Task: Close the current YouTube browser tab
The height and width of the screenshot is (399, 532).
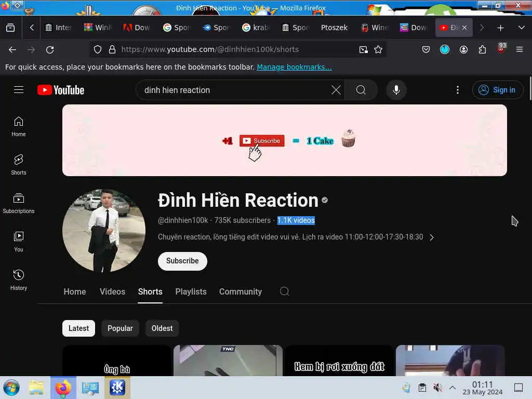Action: coord(464,28)
